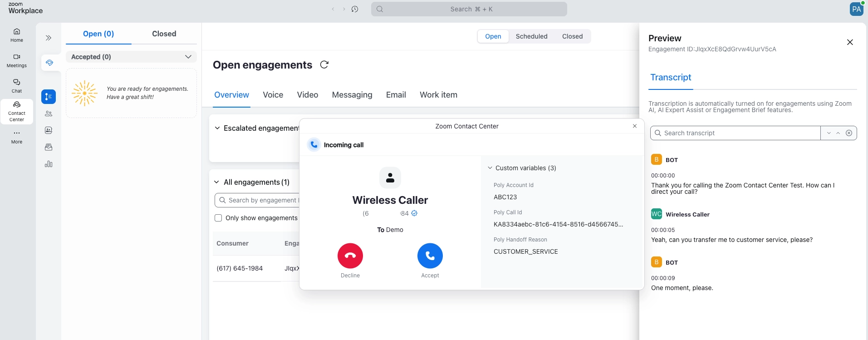Click the PA profile avatar

(x=856, y=9)
